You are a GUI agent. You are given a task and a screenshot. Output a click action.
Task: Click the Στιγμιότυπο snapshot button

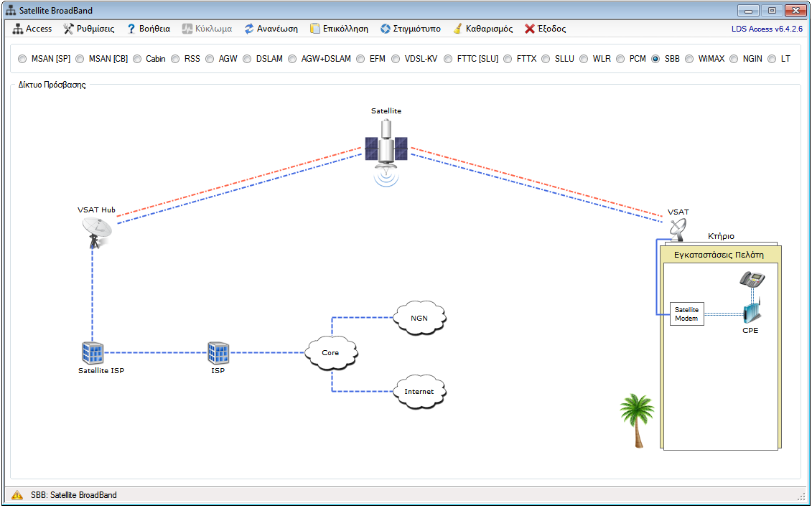point(410,29)
